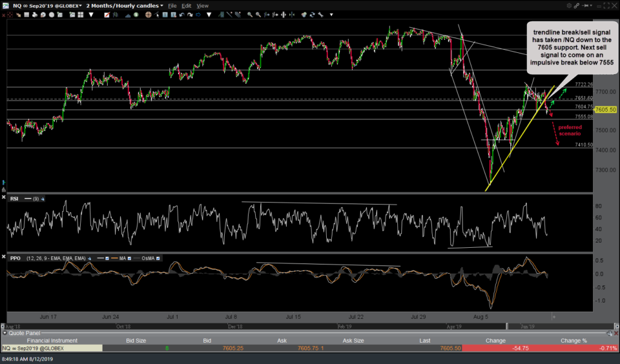Image resolution: width=620 pixels, height=364 pixels.
Task: Click the red pencil annotation icon
Action: point(107,15)
